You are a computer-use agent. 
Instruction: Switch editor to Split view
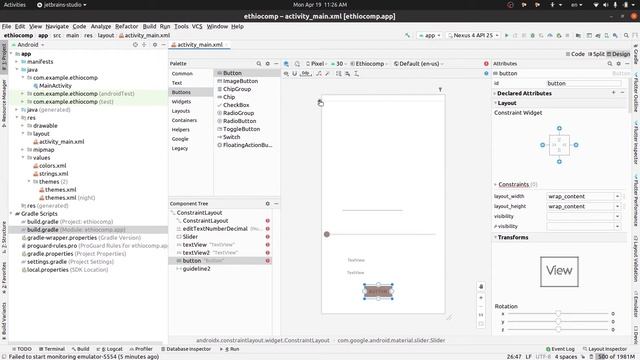(x=596, y=54)
